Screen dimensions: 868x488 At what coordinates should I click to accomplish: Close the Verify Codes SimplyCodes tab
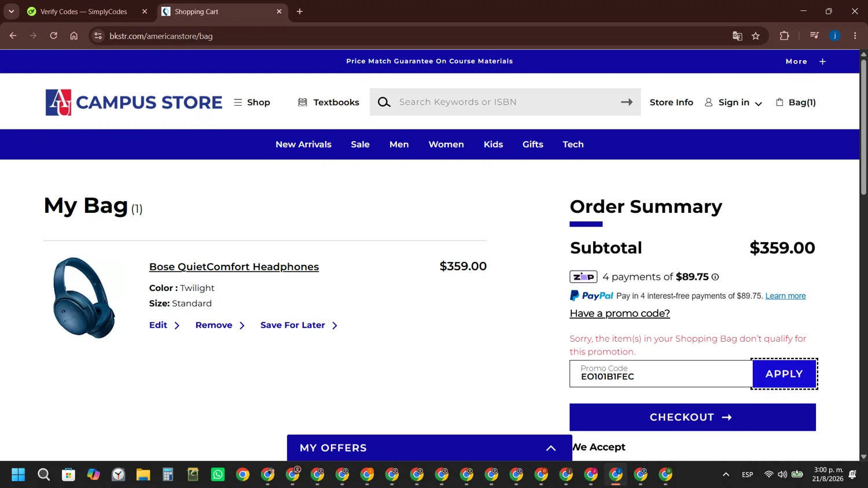145,12
